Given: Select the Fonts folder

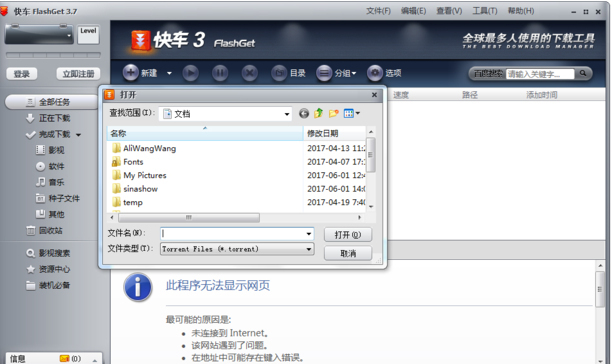Looking at the screenshot, I should click(x=128, y=162).
